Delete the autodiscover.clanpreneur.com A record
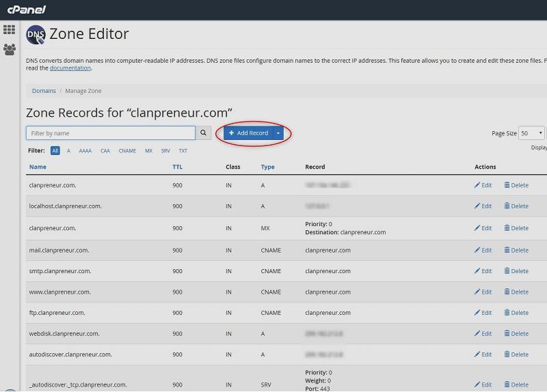This screenshot has height=392, width=547. 516,354
